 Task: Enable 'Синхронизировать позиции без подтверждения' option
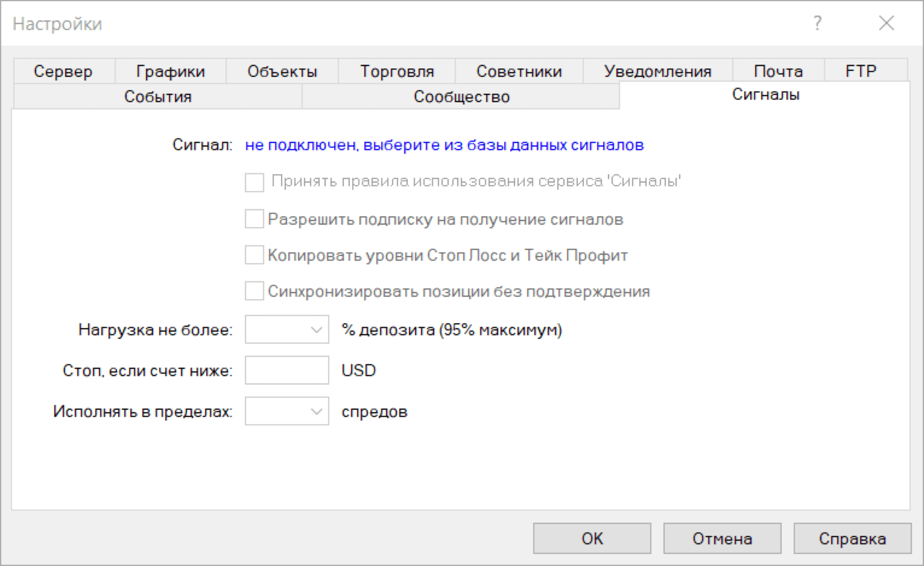point(254,291)
